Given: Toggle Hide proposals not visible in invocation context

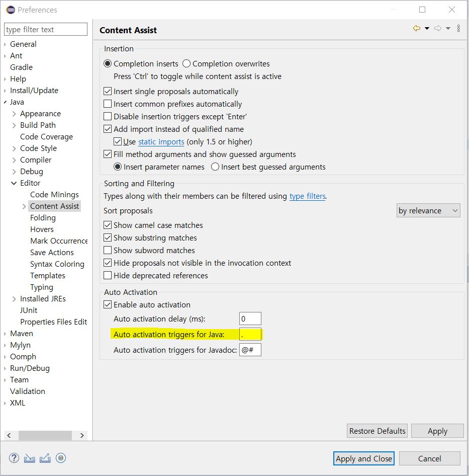Looking at the screenshot, I should (x=108, y=263).
